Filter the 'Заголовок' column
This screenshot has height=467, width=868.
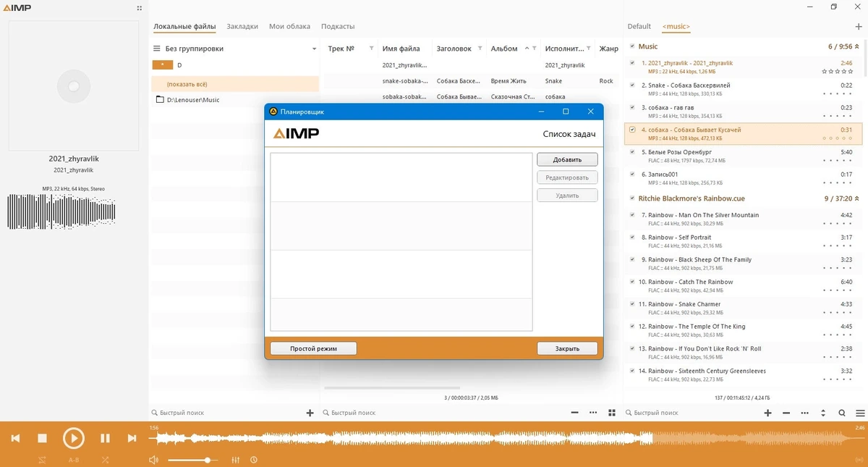tap(480, 49)
